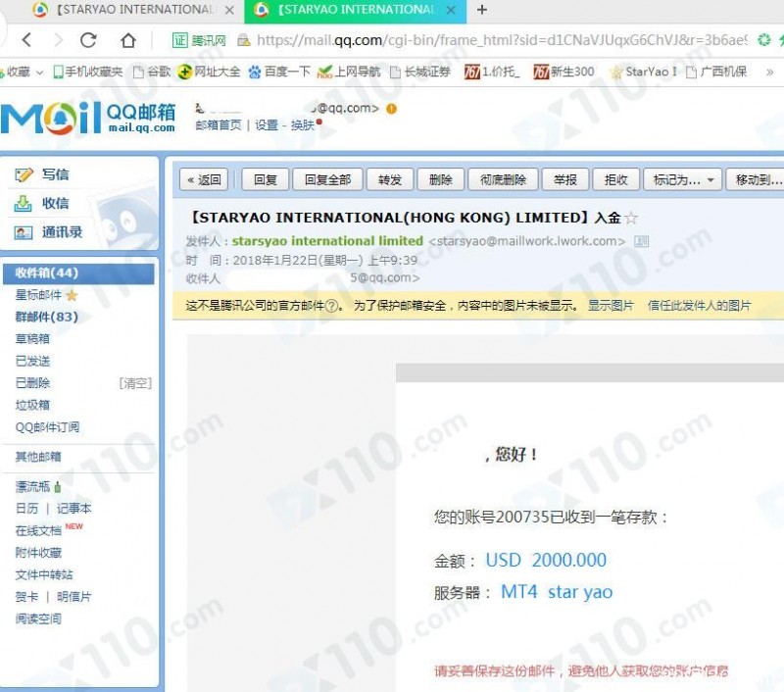
Task: Open the 网址大全 bookmark
Action: pos(210,72)
